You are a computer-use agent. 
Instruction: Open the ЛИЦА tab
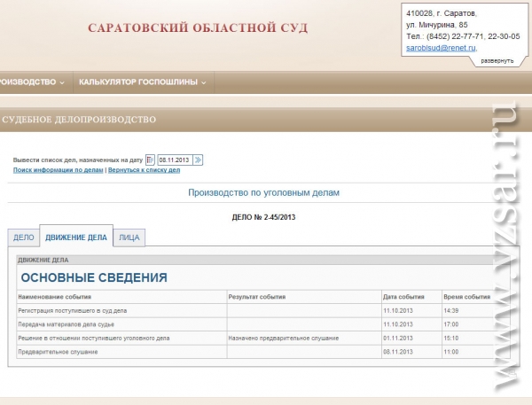129,238
